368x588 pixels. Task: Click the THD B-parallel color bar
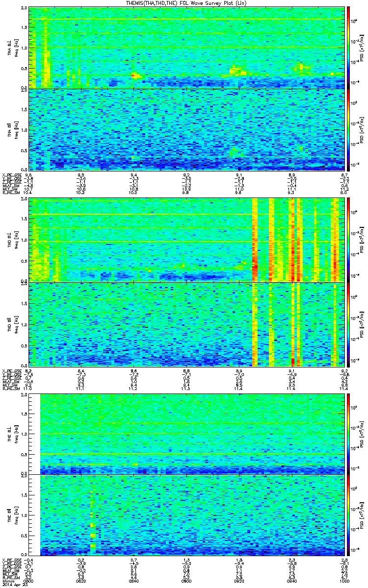348,324
